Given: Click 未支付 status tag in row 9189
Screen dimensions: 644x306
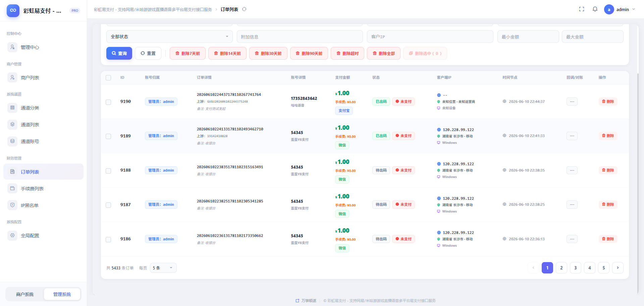Looking at the screenshot, I should (x=404, y=136).
